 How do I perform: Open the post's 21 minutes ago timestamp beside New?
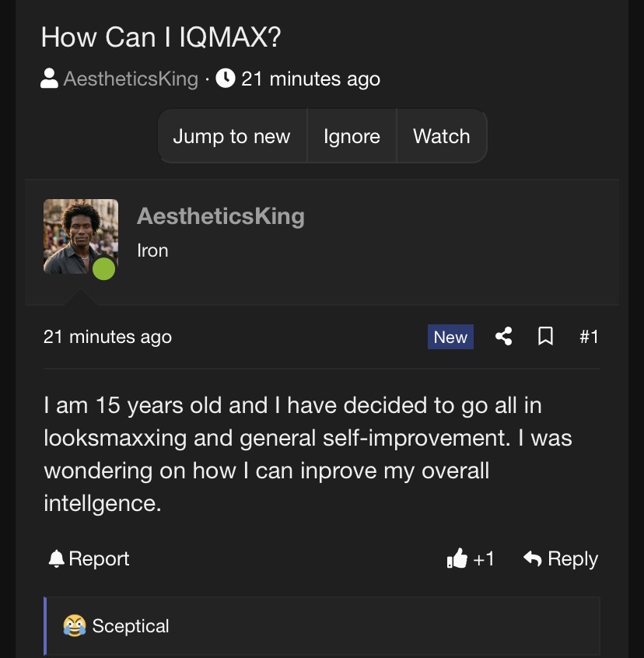107,337
